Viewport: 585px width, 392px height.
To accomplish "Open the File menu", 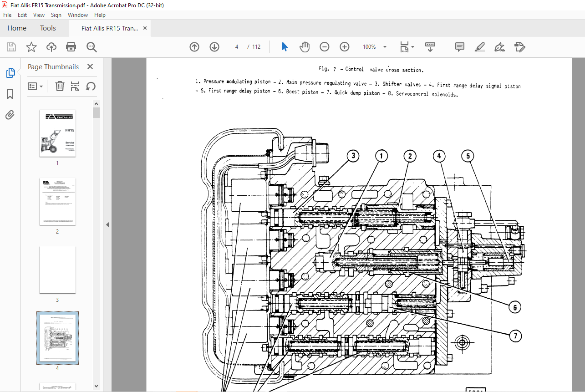I will [7, 15].
